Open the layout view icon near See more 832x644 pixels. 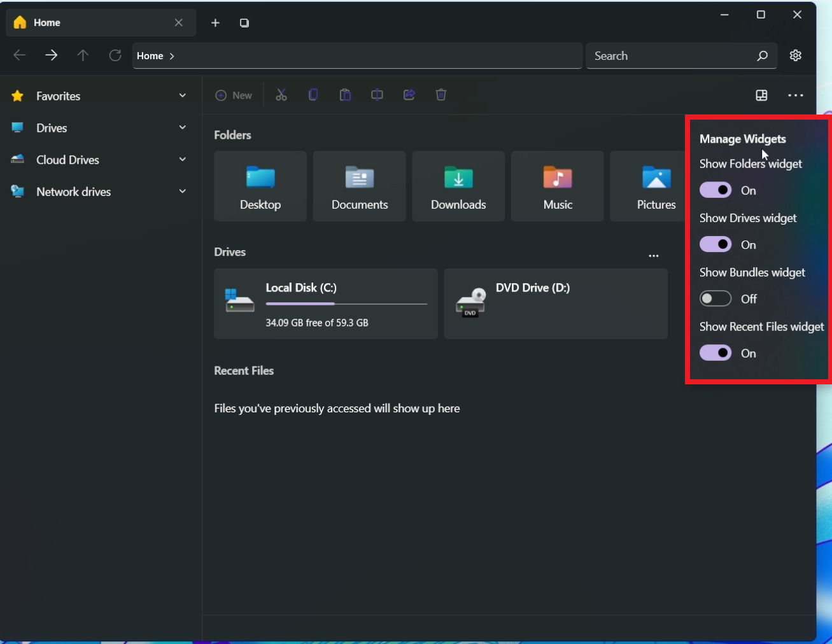coord(761,95)
